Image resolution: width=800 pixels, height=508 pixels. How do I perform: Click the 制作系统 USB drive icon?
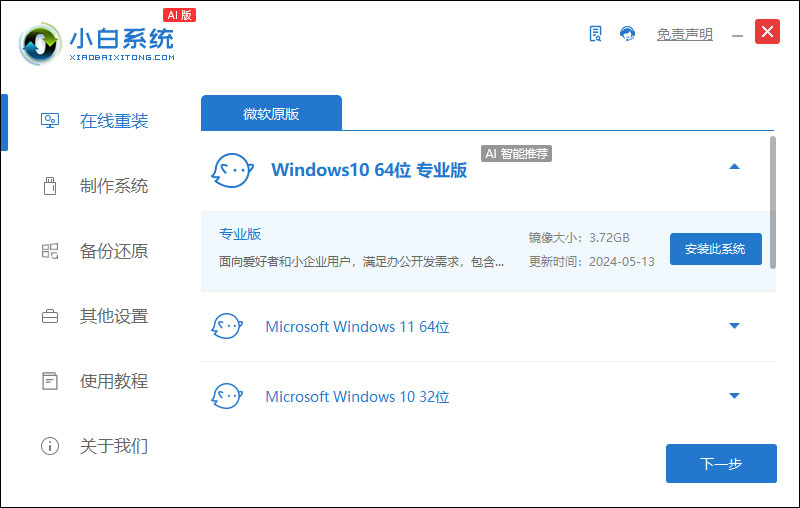click(x=49, y=186)
